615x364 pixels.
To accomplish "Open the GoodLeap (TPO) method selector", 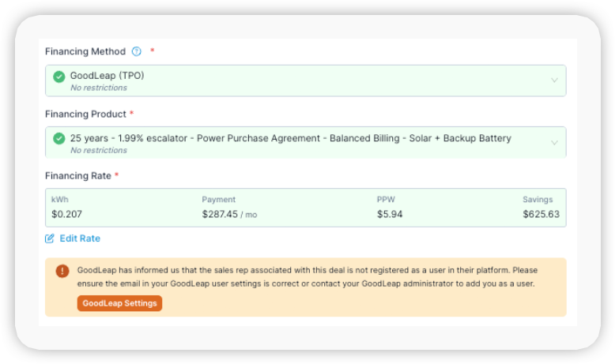I will tap(306, 81).
